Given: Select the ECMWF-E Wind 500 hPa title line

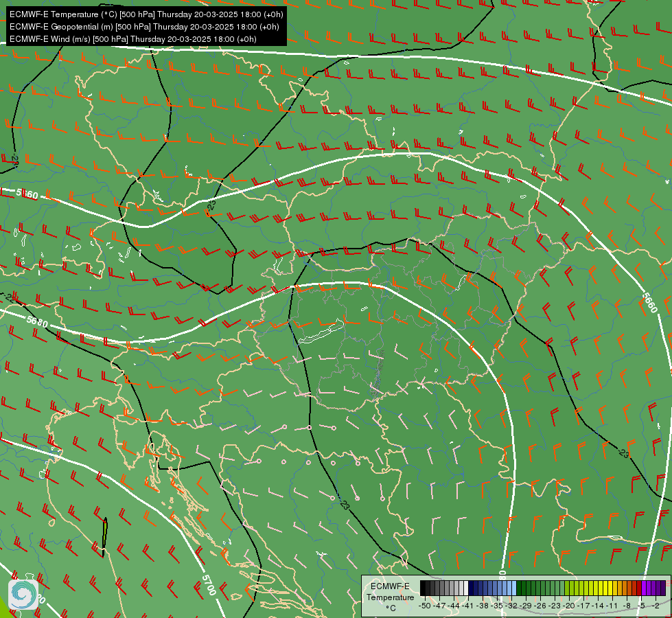Looking at the screenshot, I should 133,39.
